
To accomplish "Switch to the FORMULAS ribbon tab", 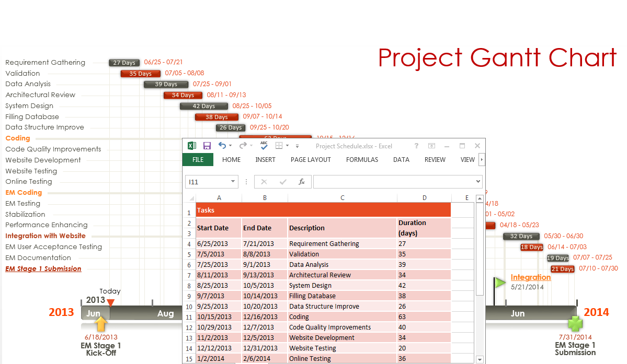I will tap(362, 160).
